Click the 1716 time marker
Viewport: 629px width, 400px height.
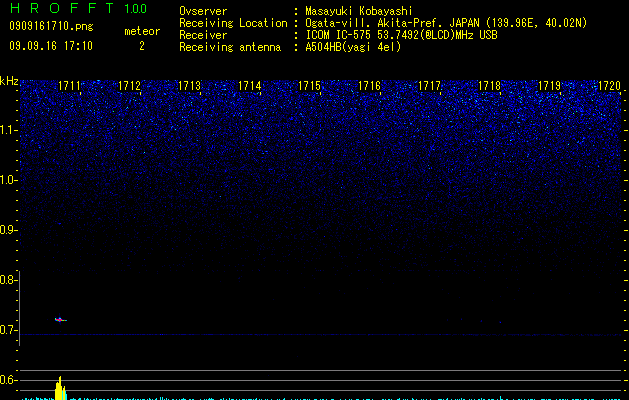tap(369, 85)
